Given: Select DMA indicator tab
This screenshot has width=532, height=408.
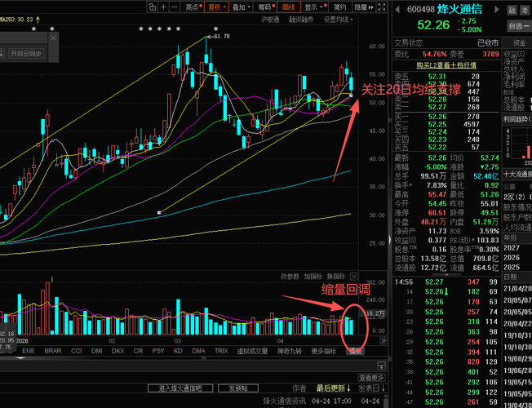Looking at the screenshot, I should pos(198,351).
